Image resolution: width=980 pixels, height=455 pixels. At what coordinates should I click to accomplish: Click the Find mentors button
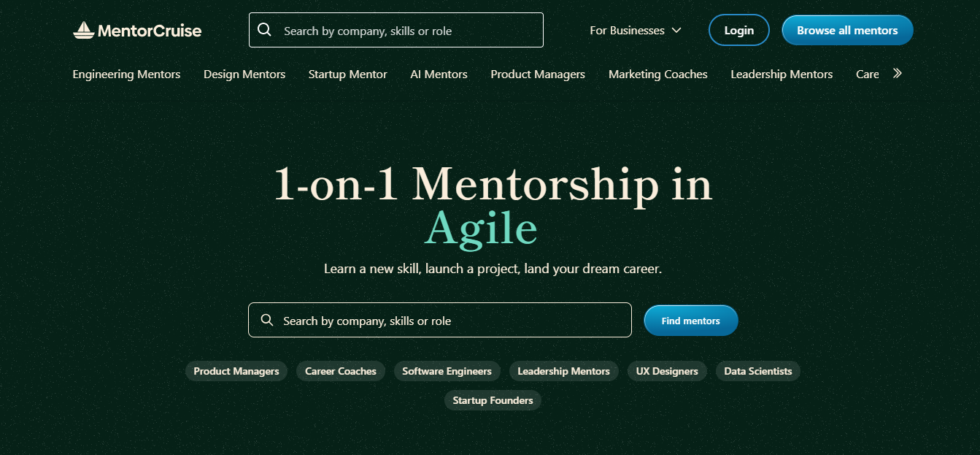(690, 321)
